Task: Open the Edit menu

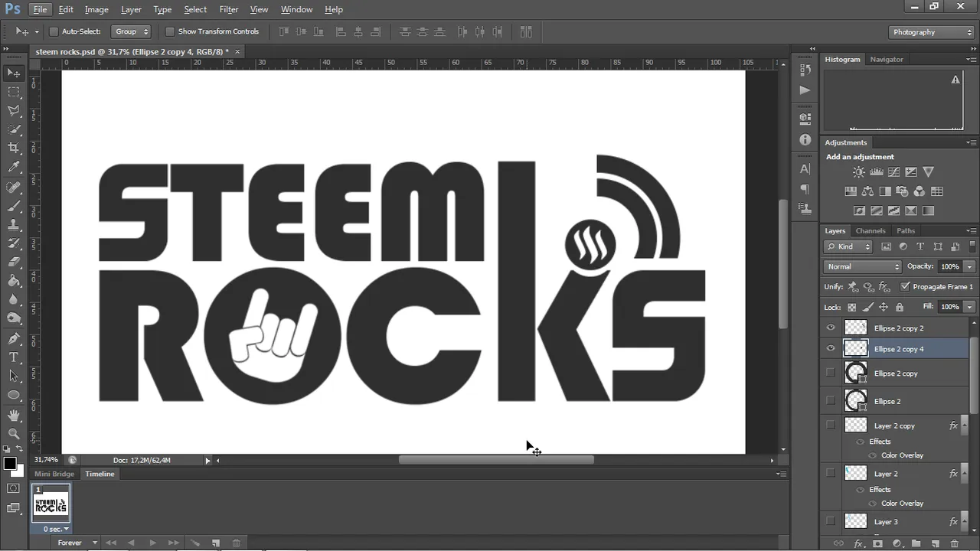Action: click(x=66, y=9)
